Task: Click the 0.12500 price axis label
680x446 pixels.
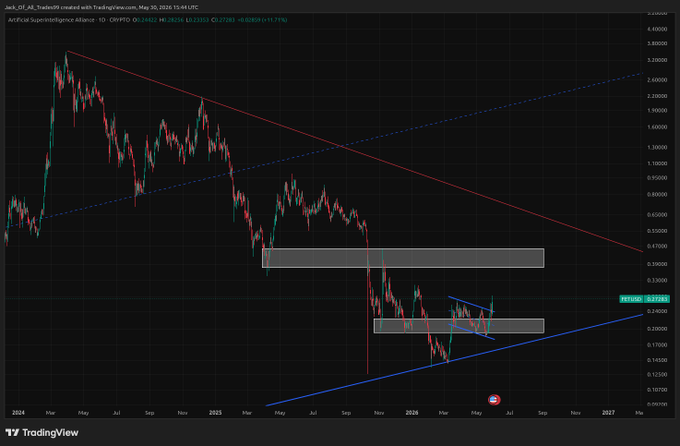Action: pyautogui.click(x=657, y=374)
